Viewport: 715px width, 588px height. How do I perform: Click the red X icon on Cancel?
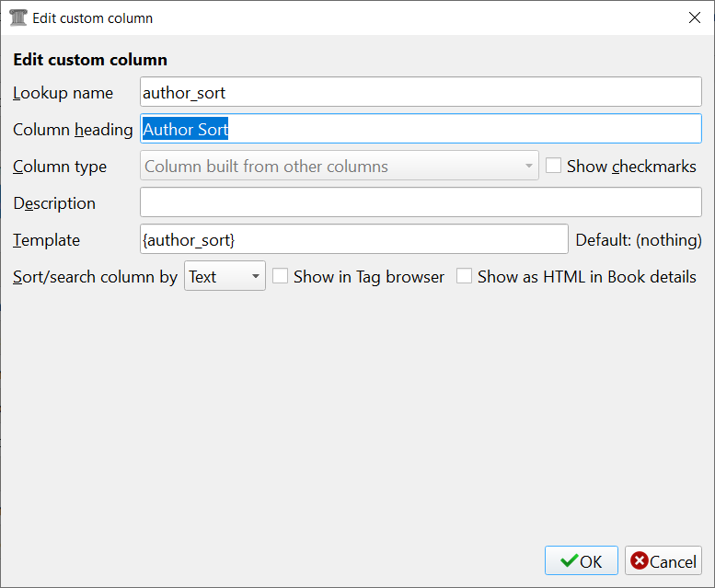(x=640, y=561)
